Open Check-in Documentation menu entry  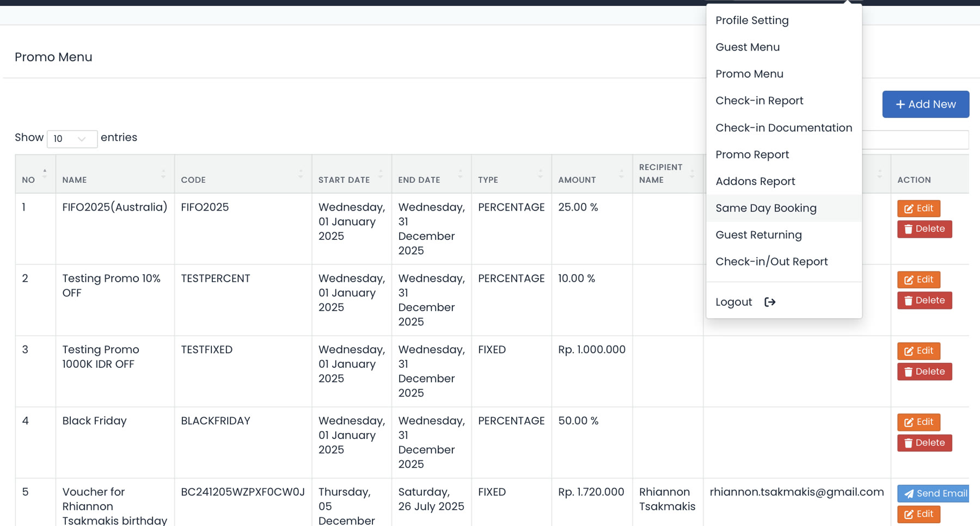tap(784, 127)
